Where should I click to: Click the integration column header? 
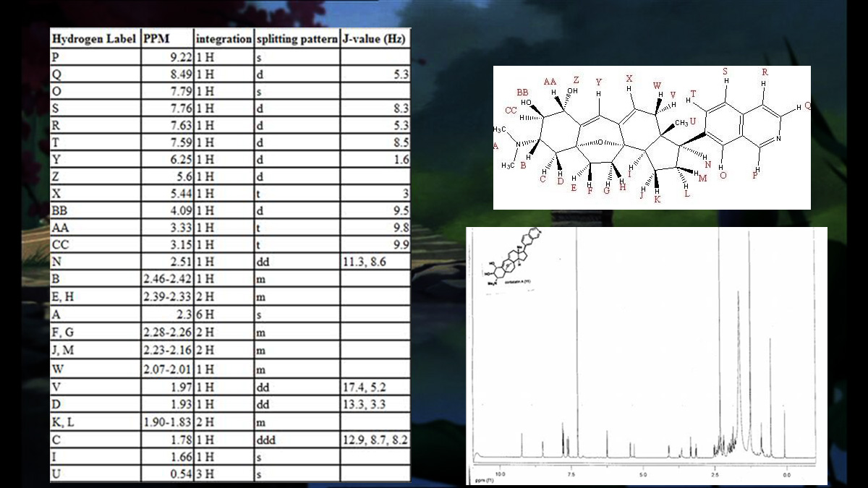click(224, 38)
